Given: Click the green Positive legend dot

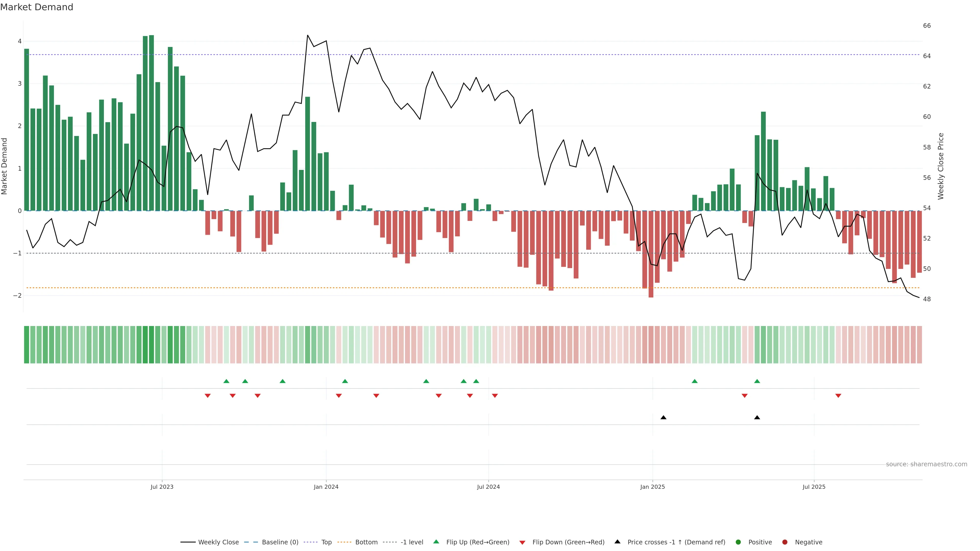Looking at the screenshot, I should [738, 542].
